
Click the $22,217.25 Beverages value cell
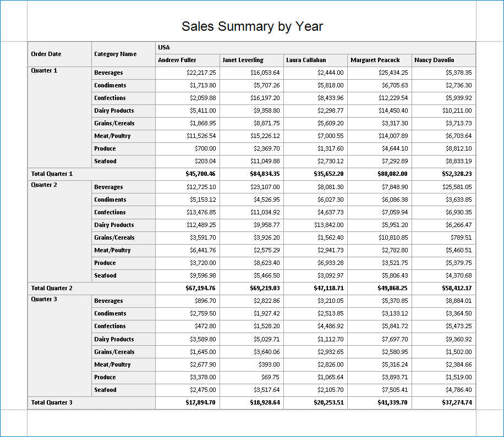[x=187, y=73]
